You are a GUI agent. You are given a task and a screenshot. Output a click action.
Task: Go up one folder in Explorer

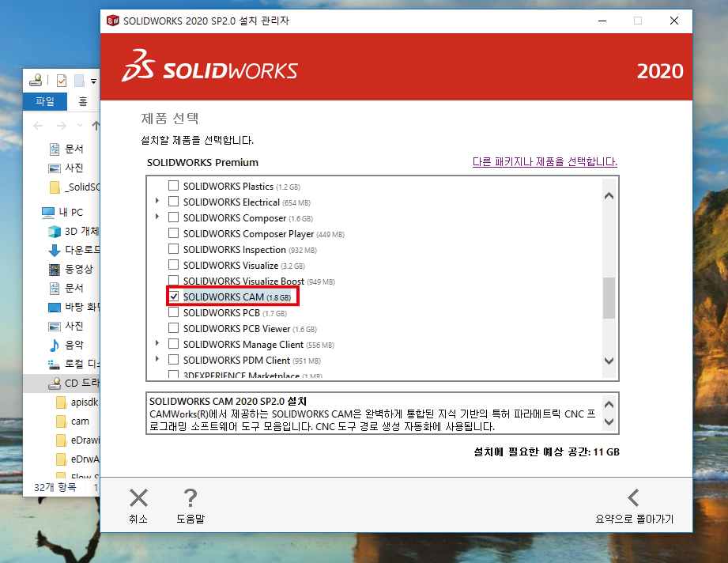pyautogui.click(x=95, y=126)
